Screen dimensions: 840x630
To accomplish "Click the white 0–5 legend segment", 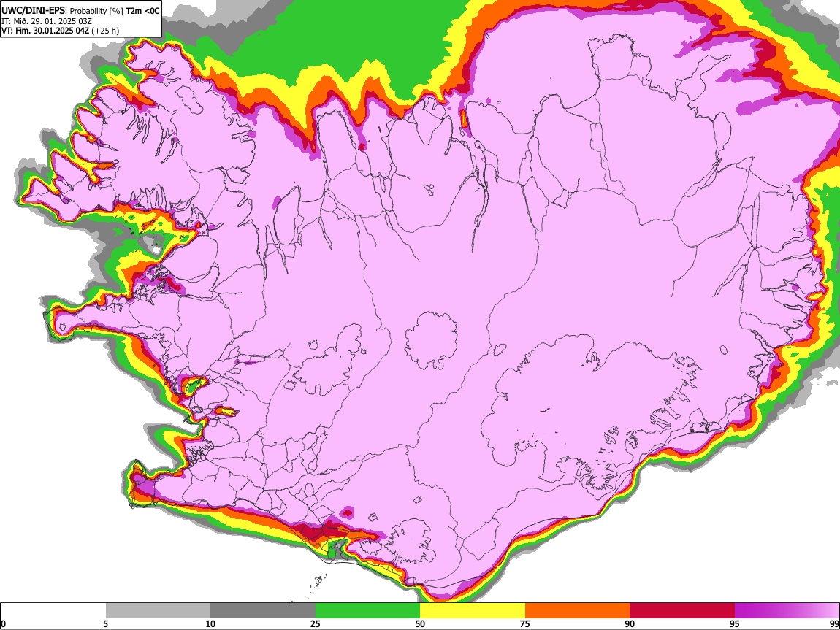I will (x=53, y=611).
